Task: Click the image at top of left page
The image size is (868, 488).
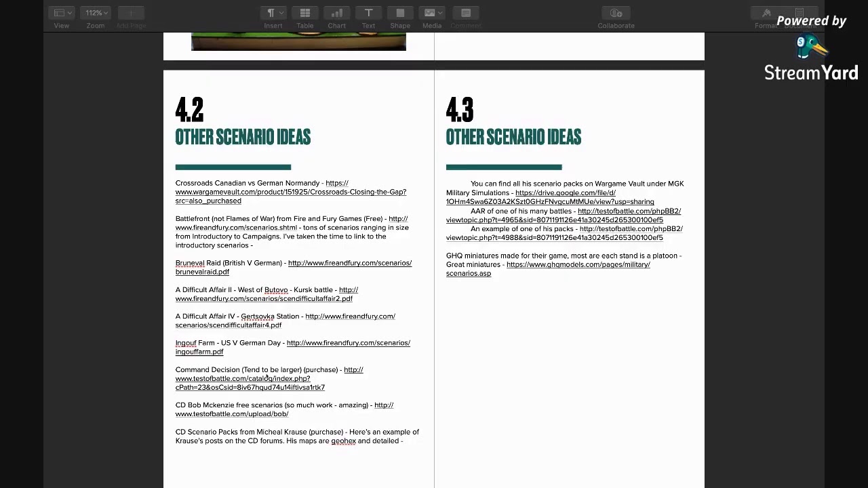Action: 298,41
